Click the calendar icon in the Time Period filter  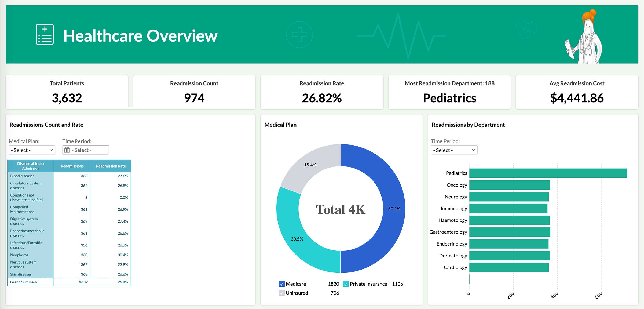(67, 150)
